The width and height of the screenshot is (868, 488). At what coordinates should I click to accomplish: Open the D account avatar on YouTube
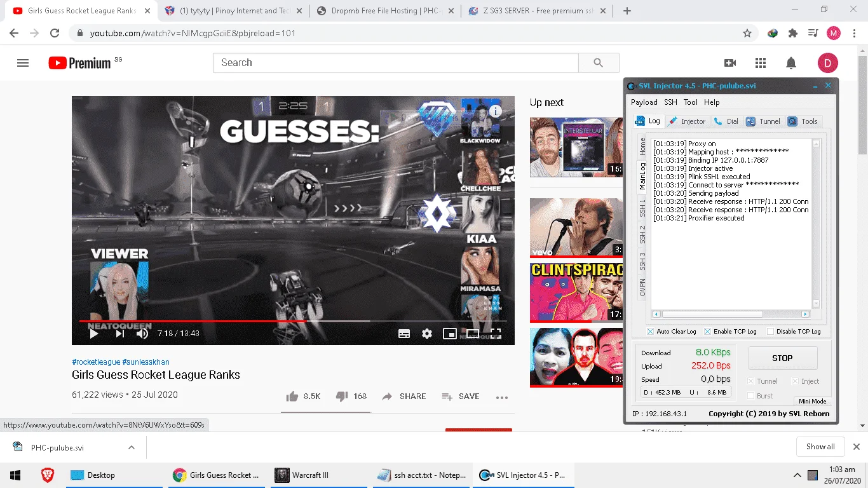pos(828,63)
